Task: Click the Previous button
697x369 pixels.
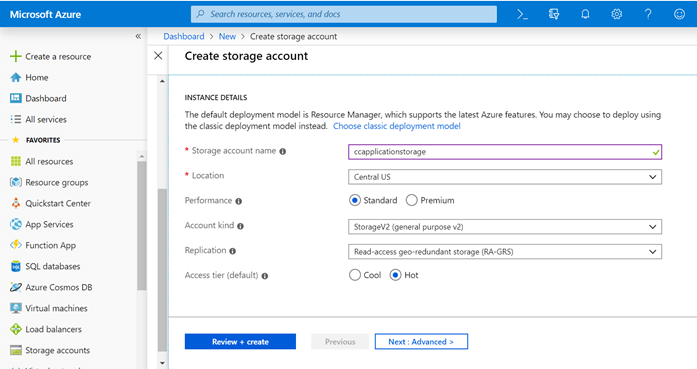Action: 340,341
